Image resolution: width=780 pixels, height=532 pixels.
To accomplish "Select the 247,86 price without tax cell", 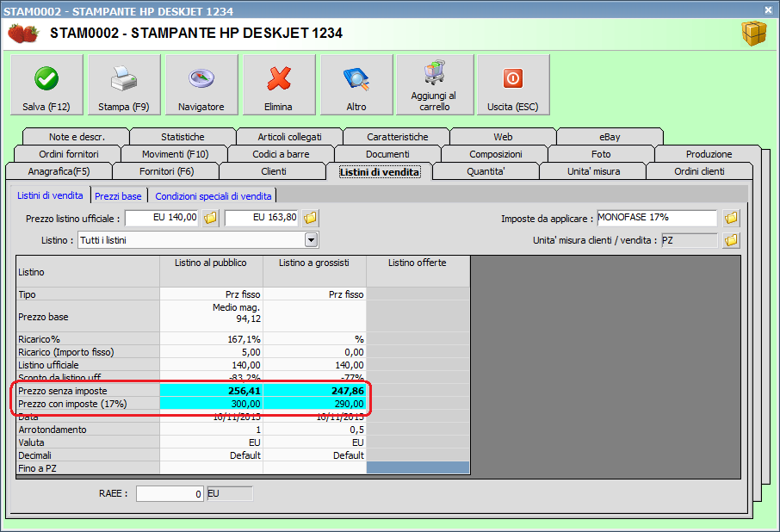I will [314, 391].
